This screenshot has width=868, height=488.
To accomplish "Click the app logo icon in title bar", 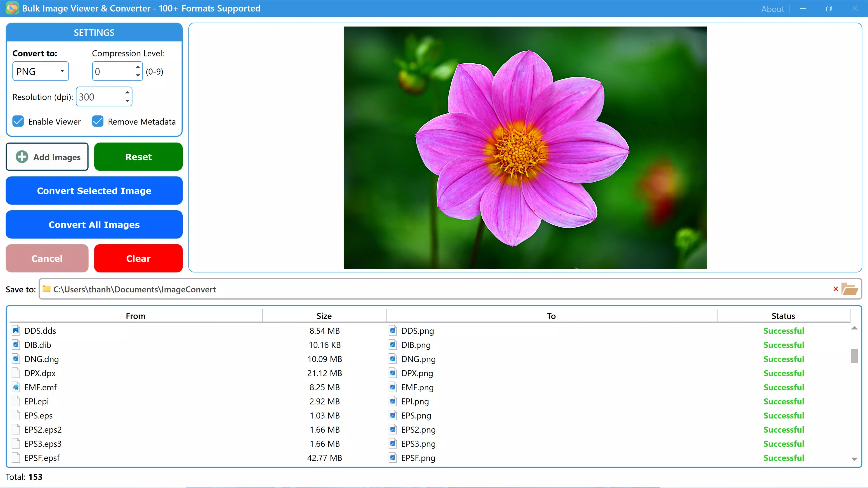I will click(12, 8).
